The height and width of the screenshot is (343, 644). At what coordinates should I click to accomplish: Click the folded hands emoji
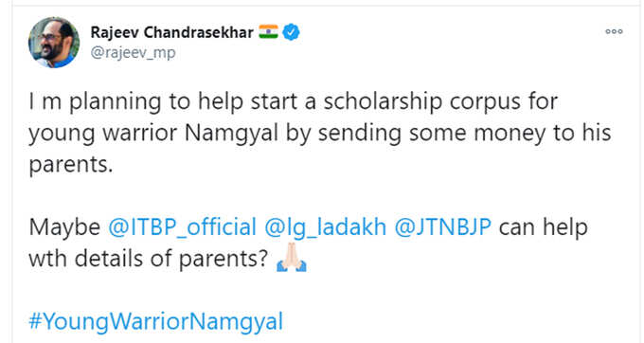tap(292, 258)
